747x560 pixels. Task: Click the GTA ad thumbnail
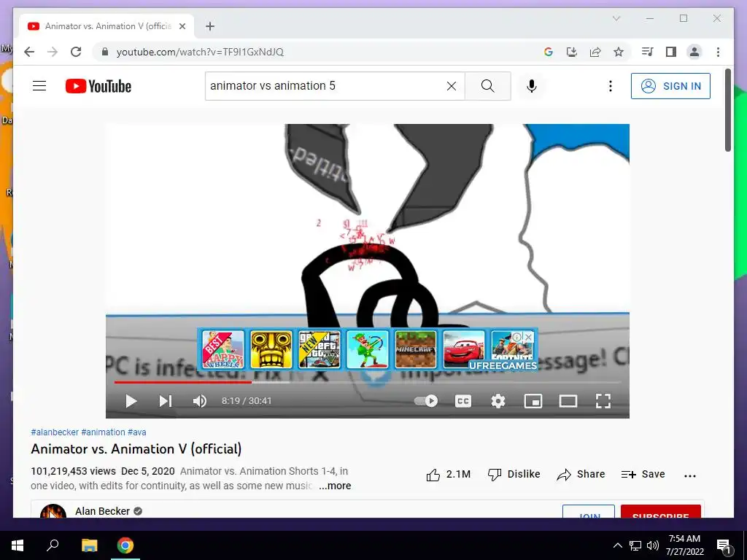click(x=320, y=349)
